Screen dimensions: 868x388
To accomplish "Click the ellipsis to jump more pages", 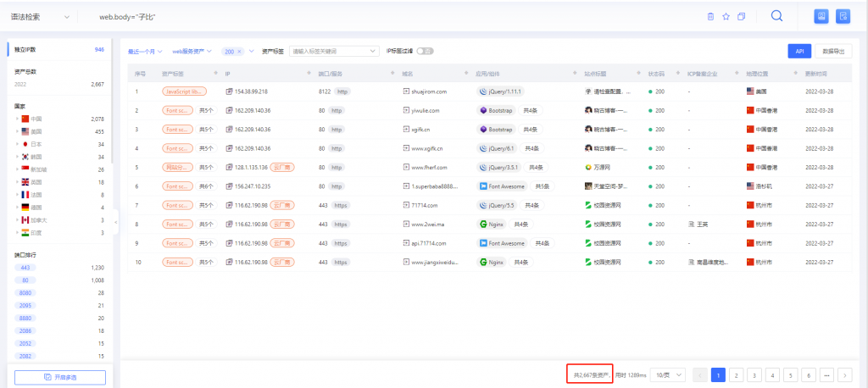I will point(826,375).
